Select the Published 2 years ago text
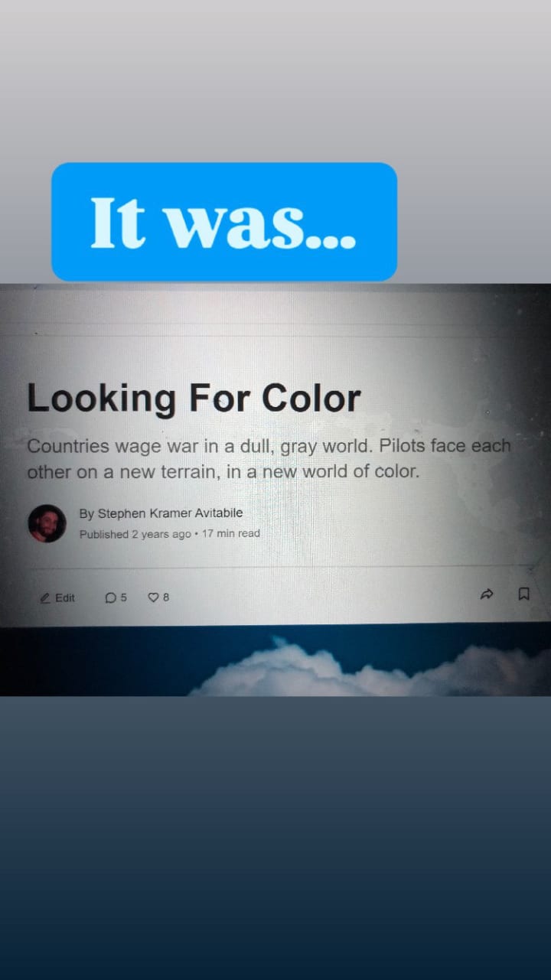 [x=135, y=534]
